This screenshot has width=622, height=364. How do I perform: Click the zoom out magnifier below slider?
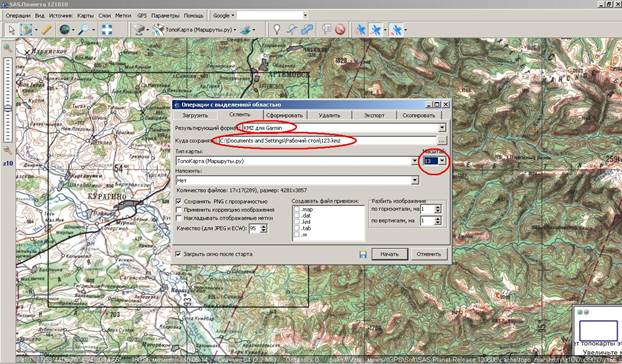click(8, 150)
